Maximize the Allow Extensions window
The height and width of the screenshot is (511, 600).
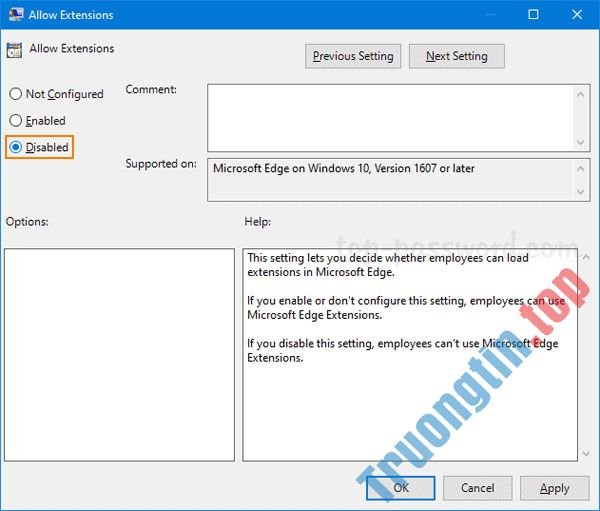point(533,15)
